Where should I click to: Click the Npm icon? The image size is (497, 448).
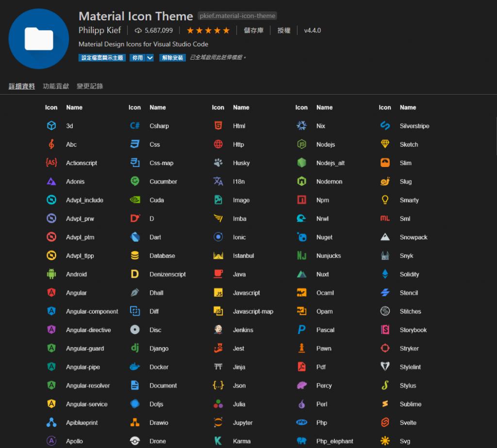[x=301, y=200]
